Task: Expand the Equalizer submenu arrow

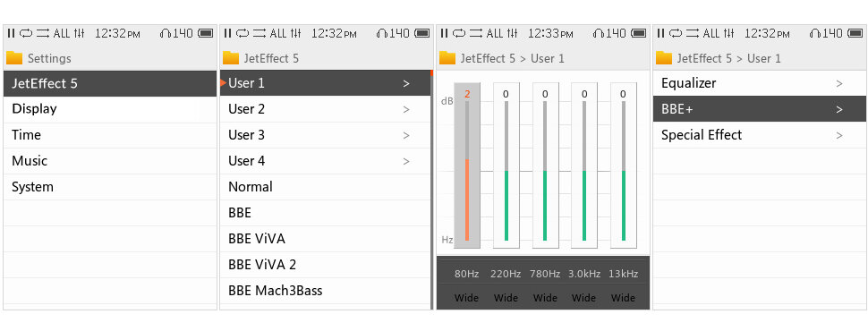Action: (839, 83)
